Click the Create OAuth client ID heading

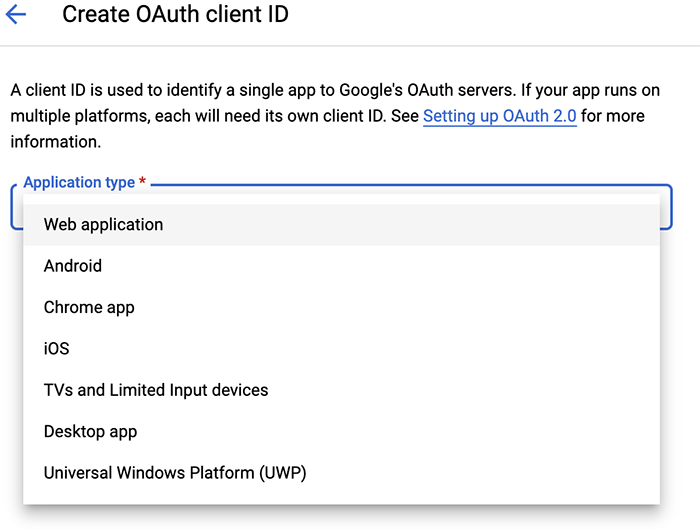(x=175, y=14)
